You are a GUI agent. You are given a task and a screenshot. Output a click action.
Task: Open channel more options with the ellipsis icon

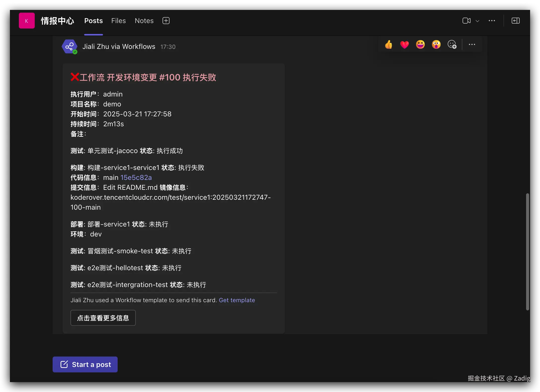[x=492, y=21]
